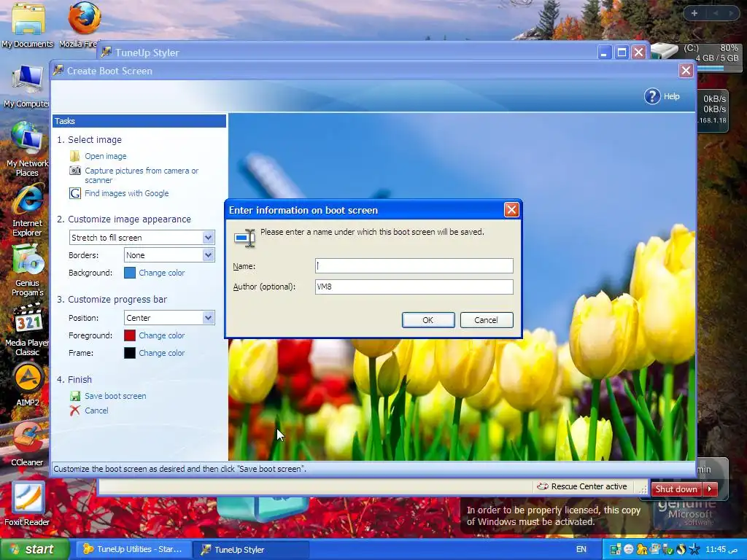Click Change color for Frame
Image resolution: width=747 pixels, height=560 pixels.
pyautogui.click(x=161, y=353)
